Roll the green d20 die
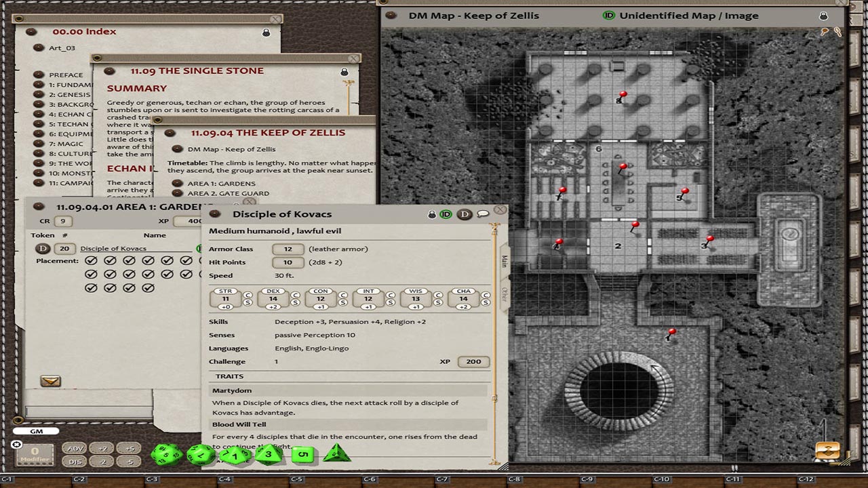Image resolution: width=868 pixels, height=488 pixels. [x=166, y=455]
